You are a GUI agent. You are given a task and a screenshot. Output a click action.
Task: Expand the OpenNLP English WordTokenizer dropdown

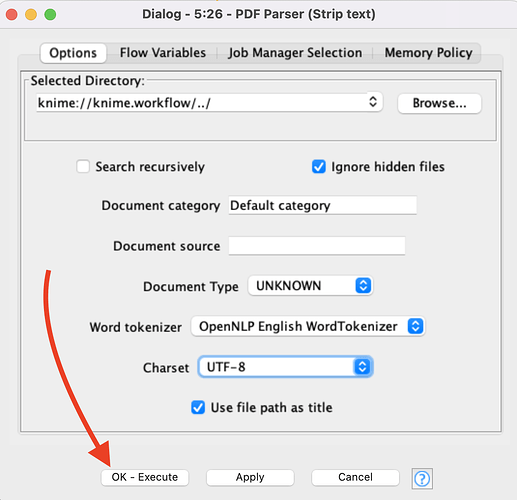click(308, 326)
